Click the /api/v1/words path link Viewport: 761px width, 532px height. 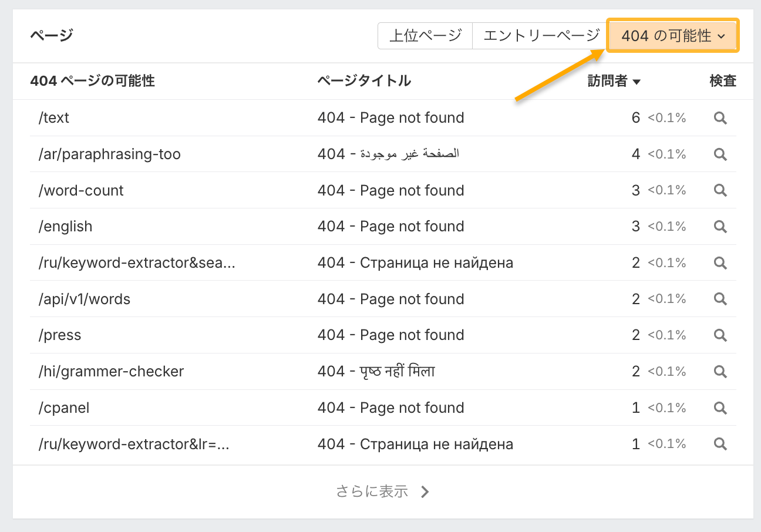point(84,299)
